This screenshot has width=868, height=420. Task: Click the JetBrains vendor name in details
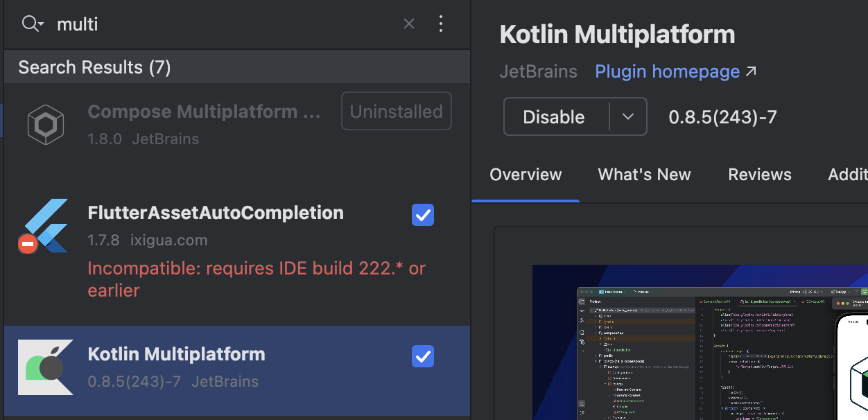click(x=539, y=71)
